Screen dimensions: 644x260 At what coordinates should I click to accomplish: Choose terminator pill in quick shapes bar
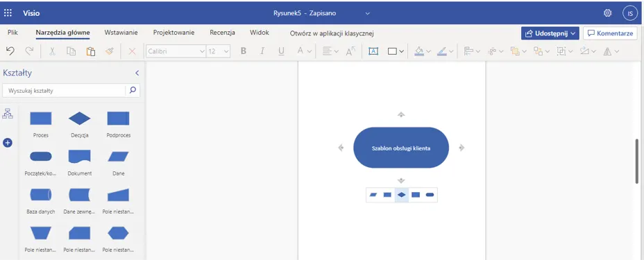click(430, 195)
